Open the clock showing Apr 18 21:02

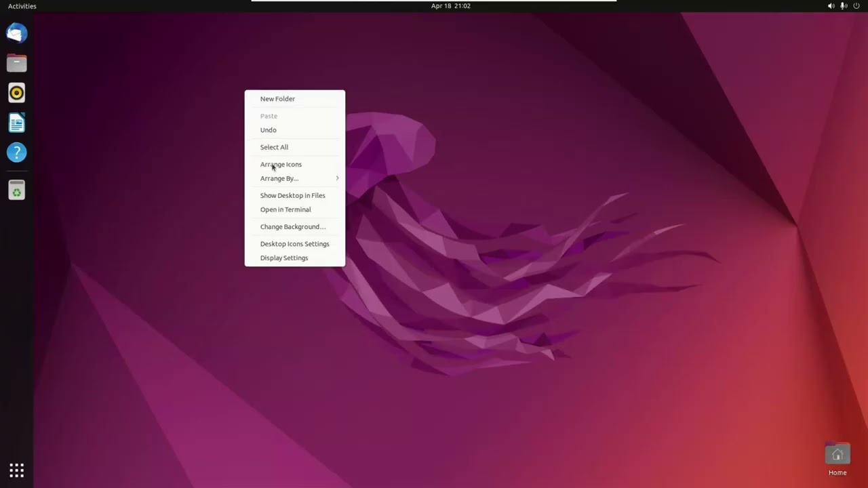coord(450,6)
